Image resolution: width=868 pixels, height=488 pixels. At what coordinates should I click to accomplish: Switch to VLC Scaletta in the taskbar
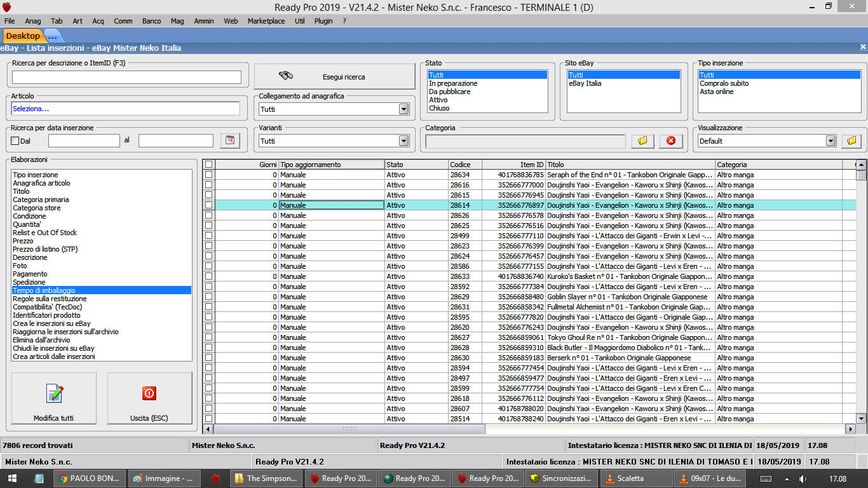637,478
